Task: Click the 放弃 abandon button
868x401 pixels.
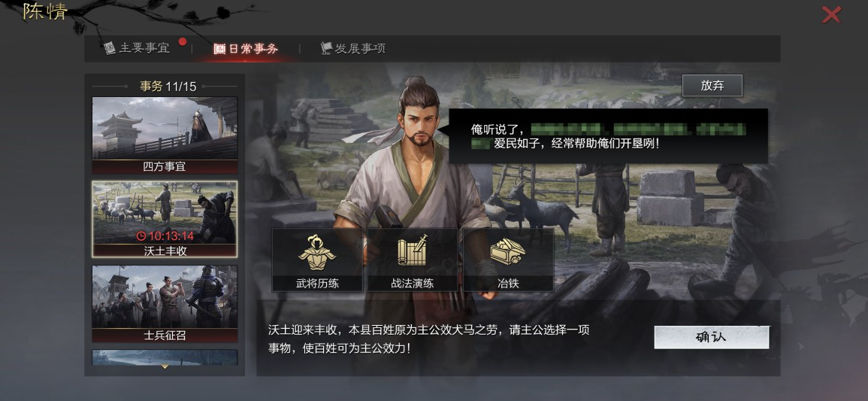Action: [x=712, y=85]
